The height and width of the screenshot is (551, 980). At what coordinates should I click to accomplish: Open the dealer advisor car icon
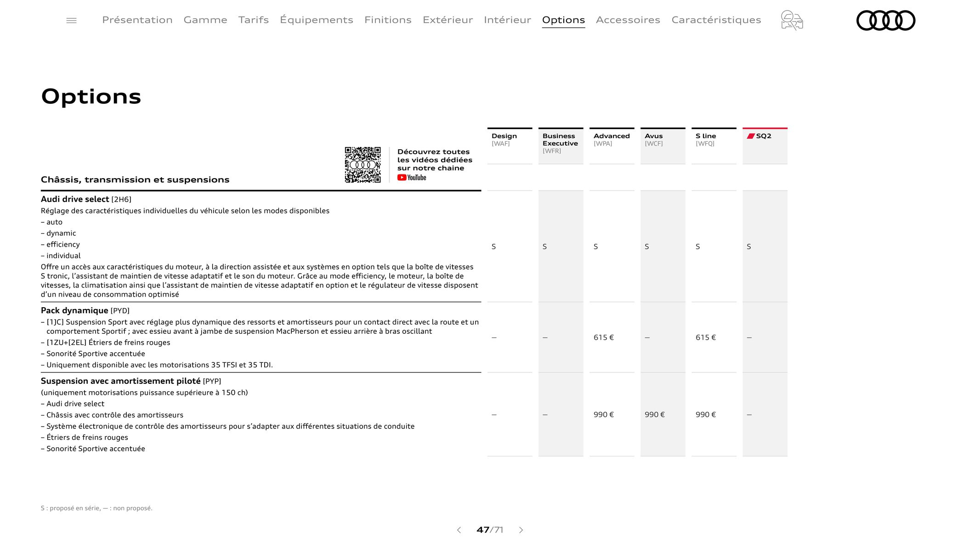[x=792, y=20]
